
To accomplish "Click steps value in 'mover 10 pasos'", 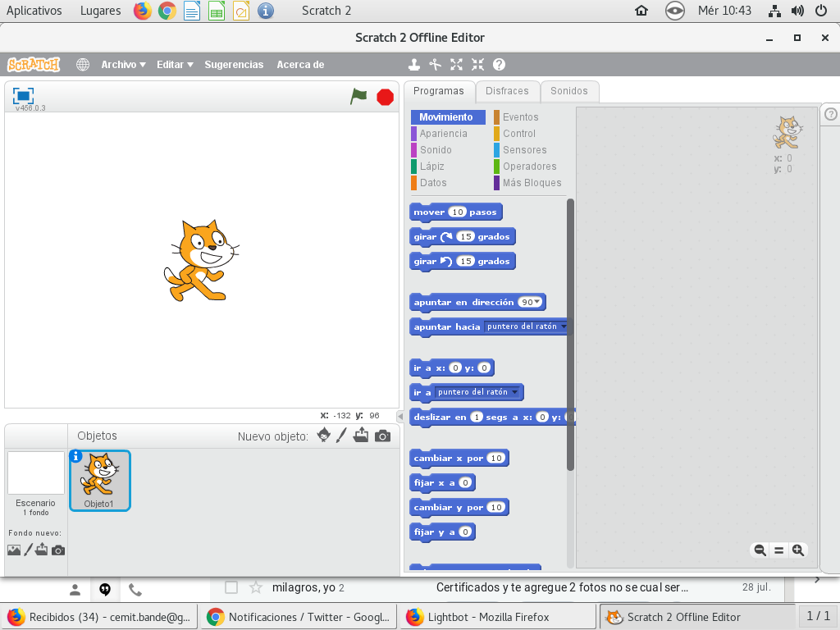I will [457, 212].
